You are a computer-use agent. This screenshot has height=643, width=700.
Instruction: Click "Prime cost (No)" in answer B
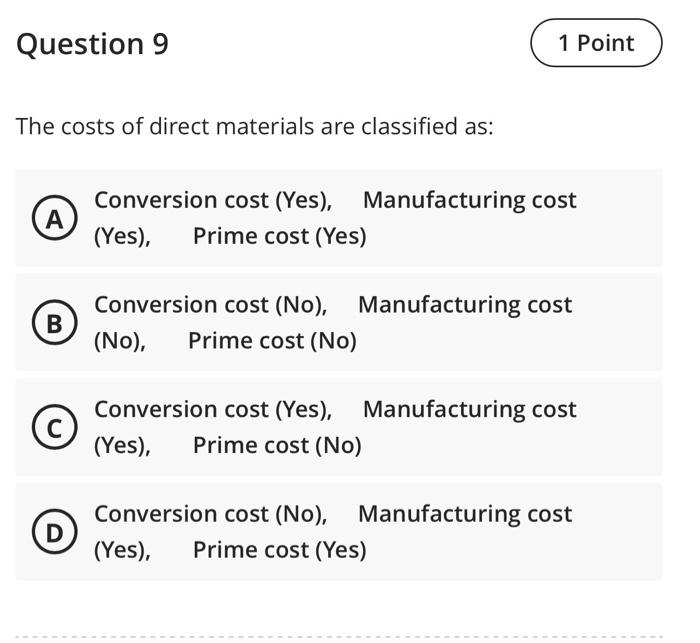[272, 341]
